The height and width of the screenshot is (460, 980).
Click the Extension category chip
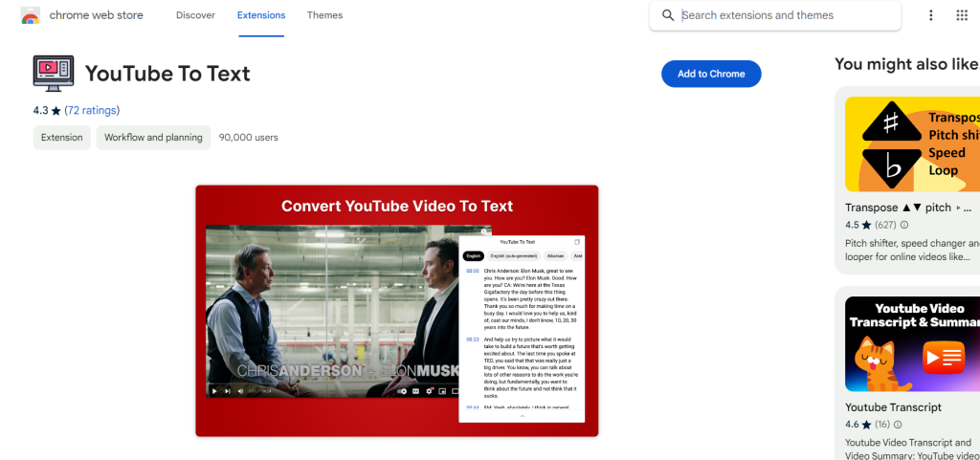coord(62,138)
